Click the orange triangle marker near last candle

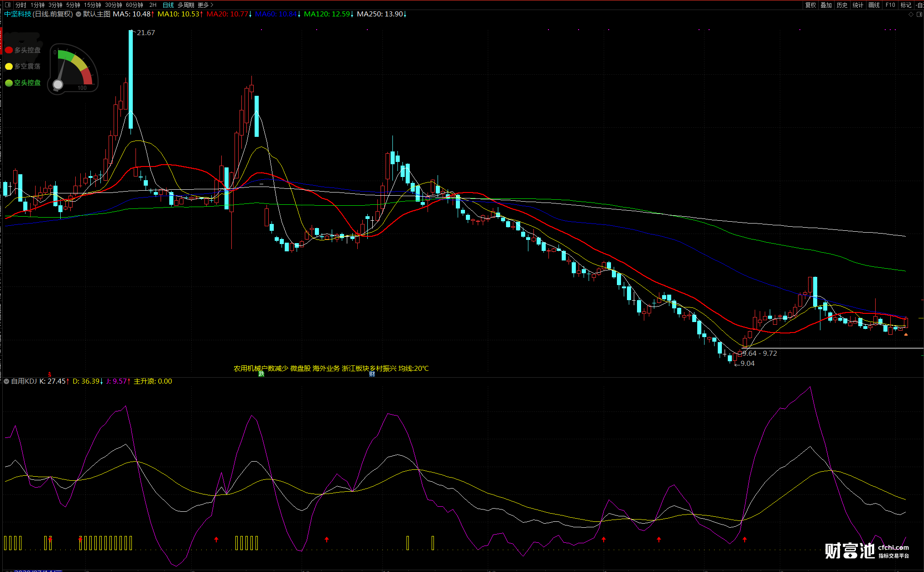pyautogui.click(x=906, y=334)
